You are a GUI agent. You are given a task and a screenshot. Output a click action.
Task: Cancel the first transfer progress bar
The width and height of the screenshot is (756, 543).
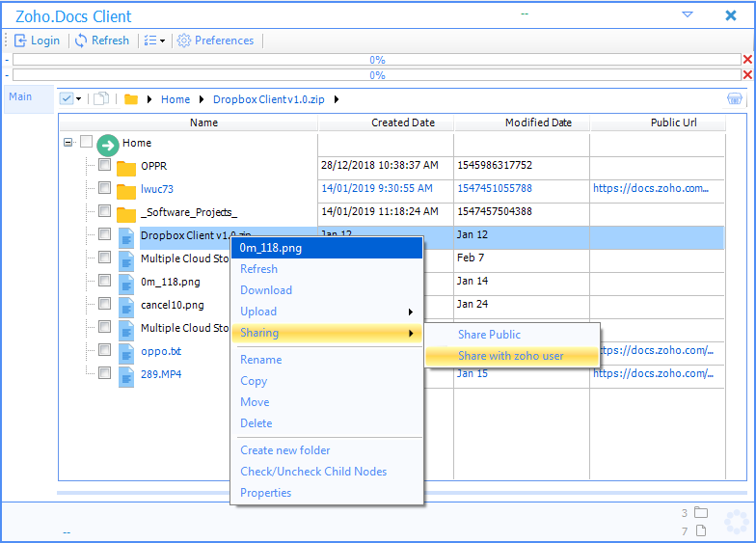point(747,60)
